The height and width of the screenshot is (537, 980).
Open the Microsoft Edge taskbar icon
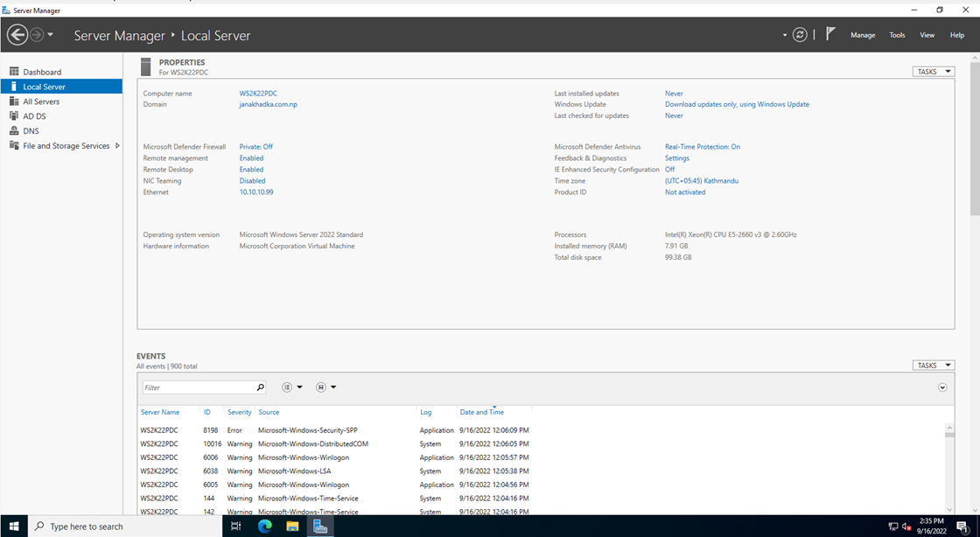(x=264, y=526)
